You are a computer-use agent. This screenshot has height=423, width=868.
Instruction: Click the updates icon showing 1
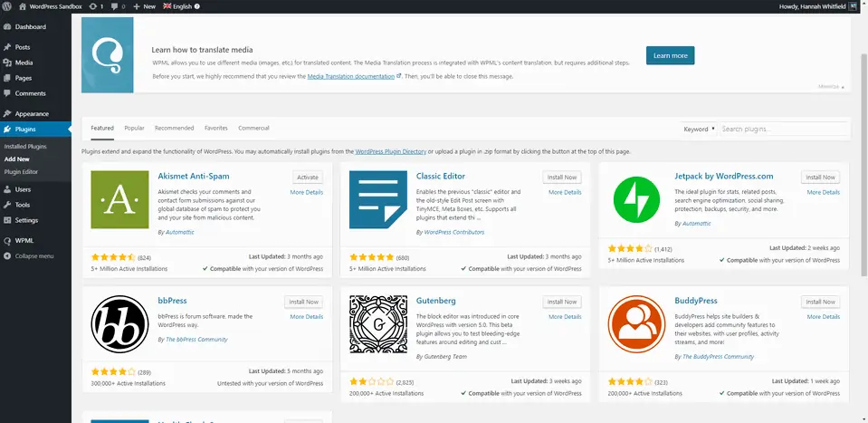coord(92,6)
